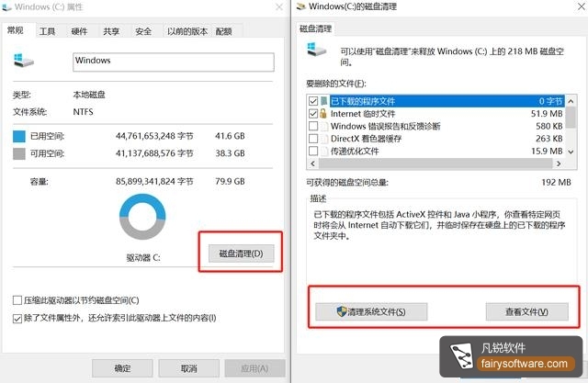Open the 安全 tab
The width and height of the screenshot is (588, 383).
coord(143,31)
